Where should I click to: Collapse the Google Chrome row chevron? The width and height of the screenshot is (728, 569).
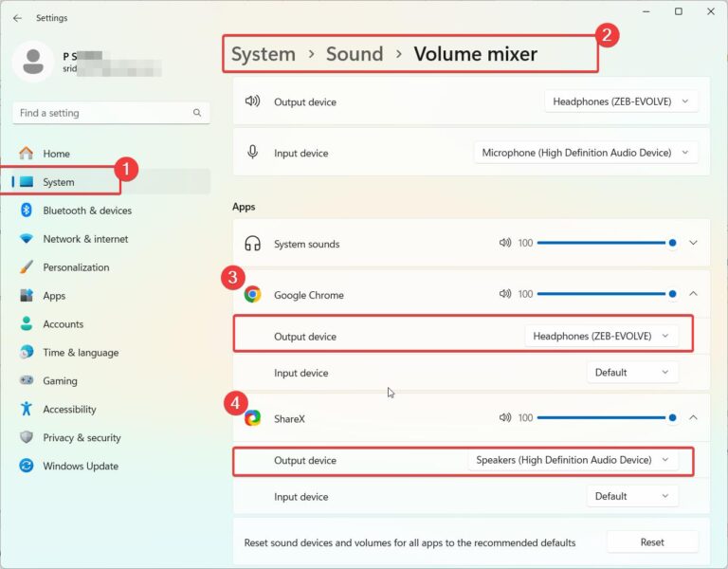[x=693, y=294]
